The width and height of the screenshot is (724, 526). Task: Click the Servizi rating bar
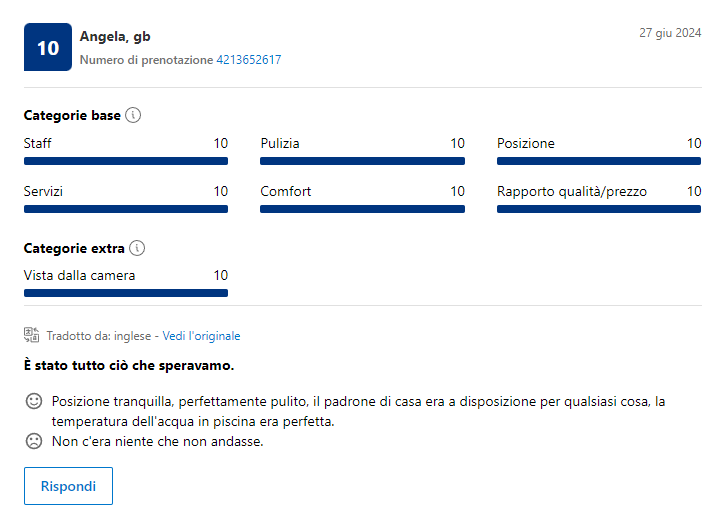tap(126, 209)
